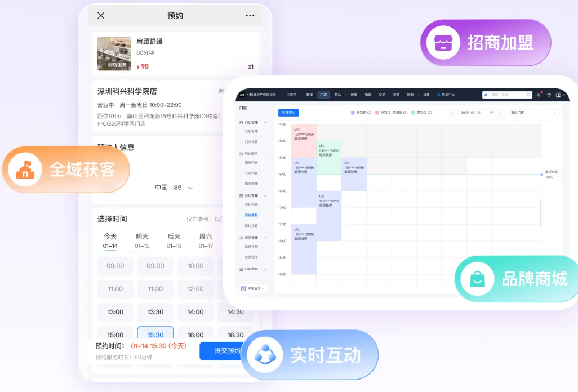Click the notification bell icon

pos(538,94)
